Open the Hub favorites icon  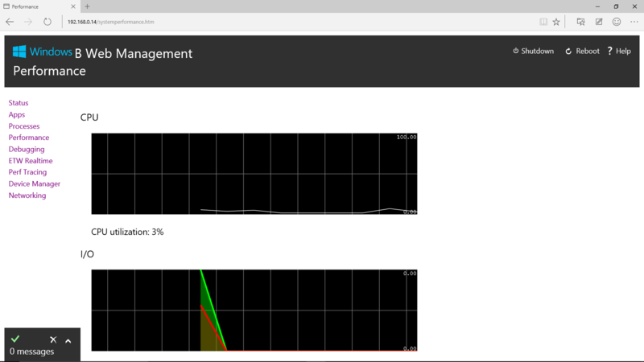tap(580, 22)
